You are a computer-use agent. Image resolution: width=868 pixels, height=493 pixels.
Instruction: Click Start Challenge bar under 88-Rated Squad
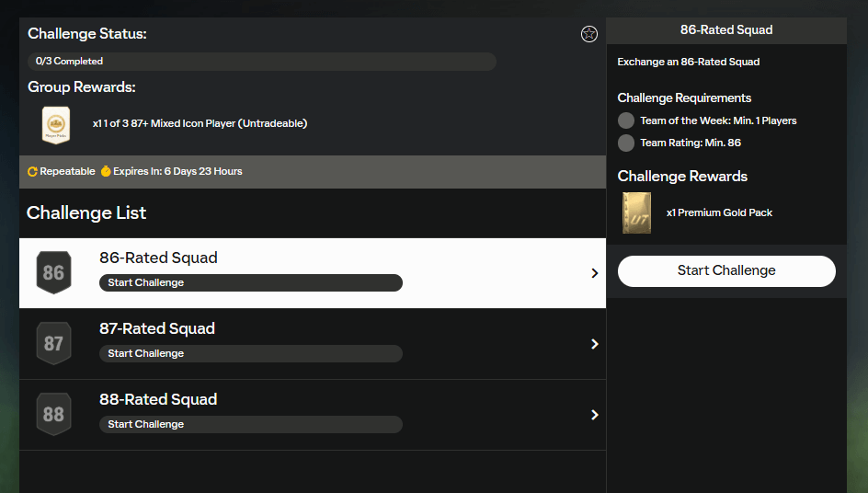pos(250,424)
